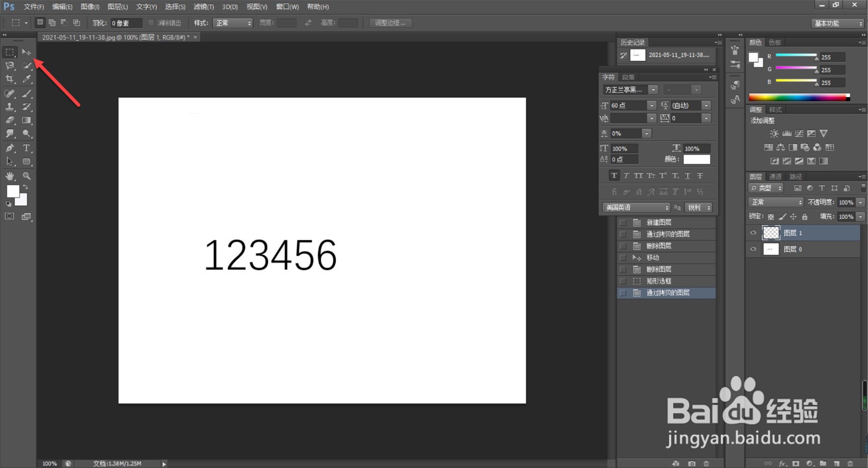Toggle Quick Mask mode
The image size is (868, 468).
10,216
